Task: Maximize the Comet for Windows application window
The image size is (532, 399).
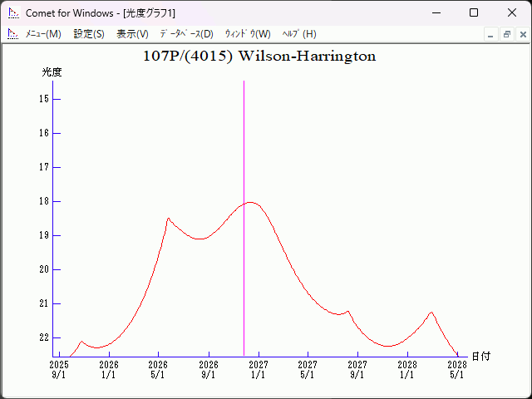Action: pyautogui.click(x=474, y=12)
